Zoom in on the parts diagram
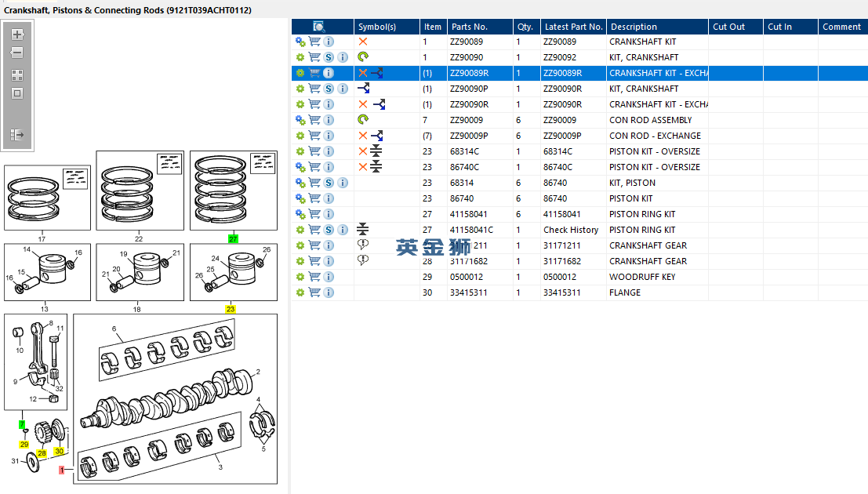Screen dimensions: 868x494 pos(17,35)
